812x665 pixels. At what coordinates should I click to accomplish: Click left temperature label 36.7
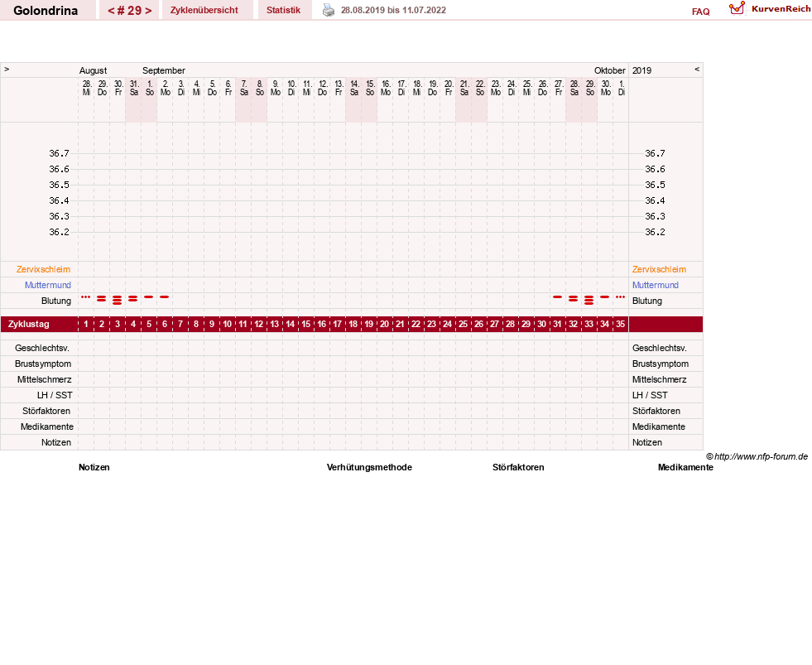pyautogui.click(x=59, y=153)
